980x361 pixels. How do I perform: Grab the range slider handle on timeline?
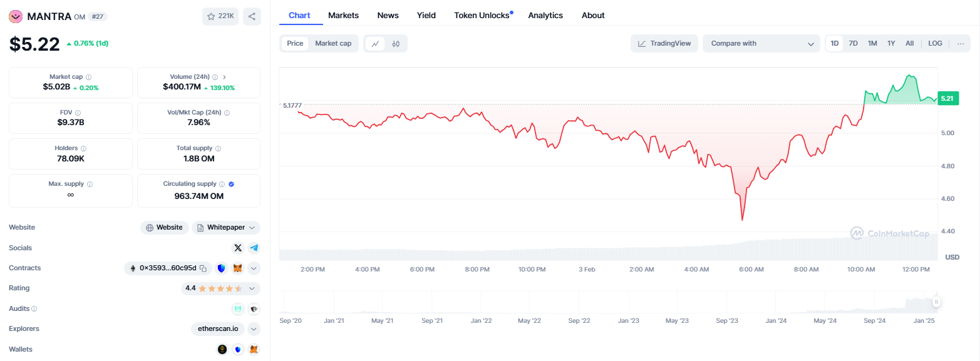click(x=936, y=302)
